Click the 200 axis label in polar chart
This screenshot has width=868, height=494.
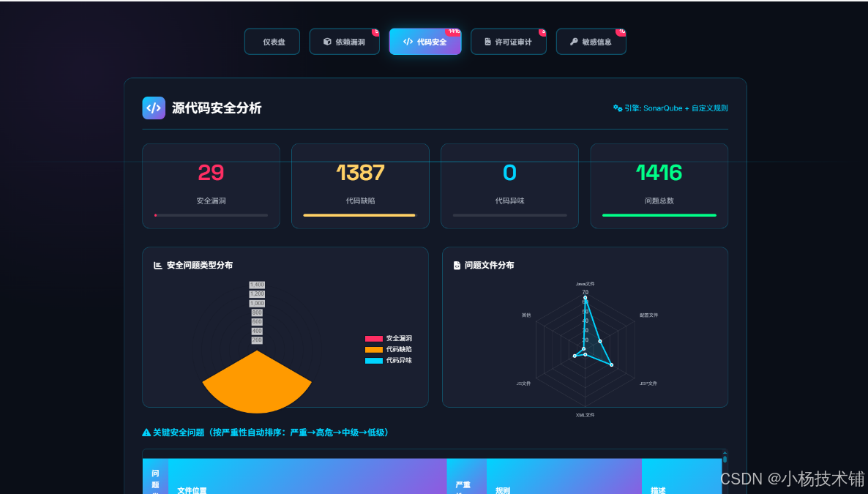click(257, 340)
